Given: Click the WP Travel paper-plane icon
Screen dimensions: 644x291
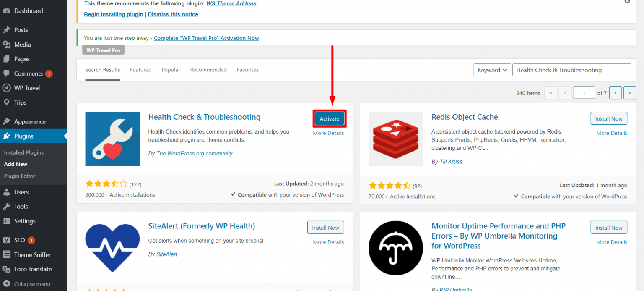Looking at the screenshot, I should click(x=6, y=88).
